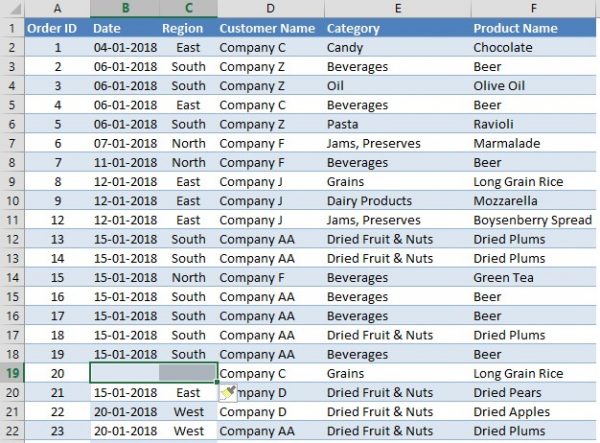600x443 pixels.
Task: Select the 04-01-2018 date cell
Action: click(x=124, y=47)
